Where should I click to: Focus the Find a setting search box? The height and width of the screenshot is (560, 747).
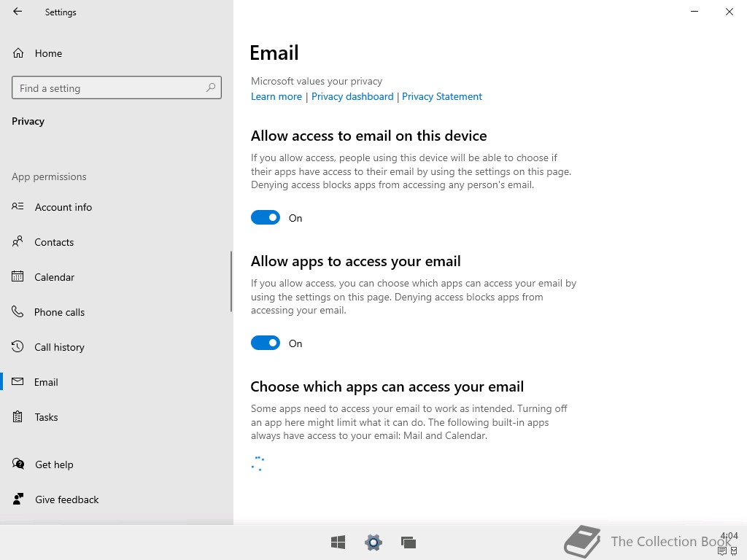116,87
